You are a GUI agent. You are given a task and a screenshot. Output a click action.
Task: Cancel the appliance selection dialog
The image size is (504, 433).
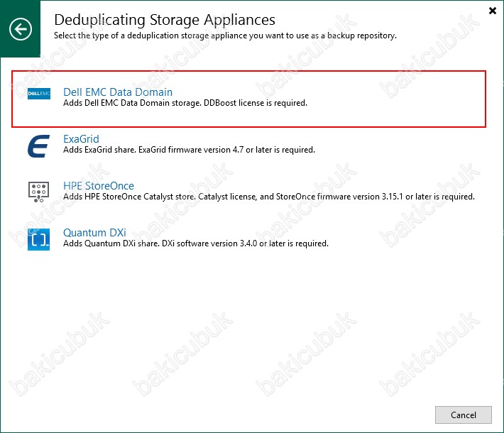pos(463,415)
